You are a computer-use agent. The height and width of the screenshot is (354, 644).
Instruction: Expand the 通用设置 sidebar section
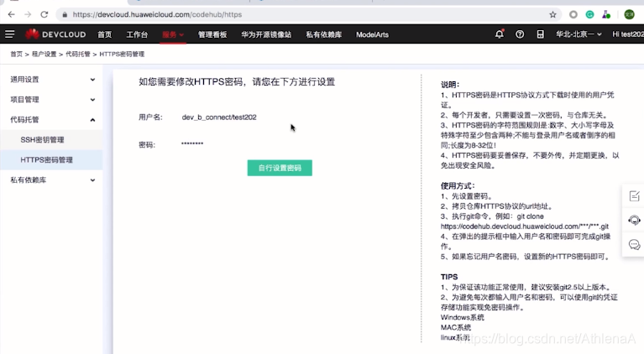(51, 79)
